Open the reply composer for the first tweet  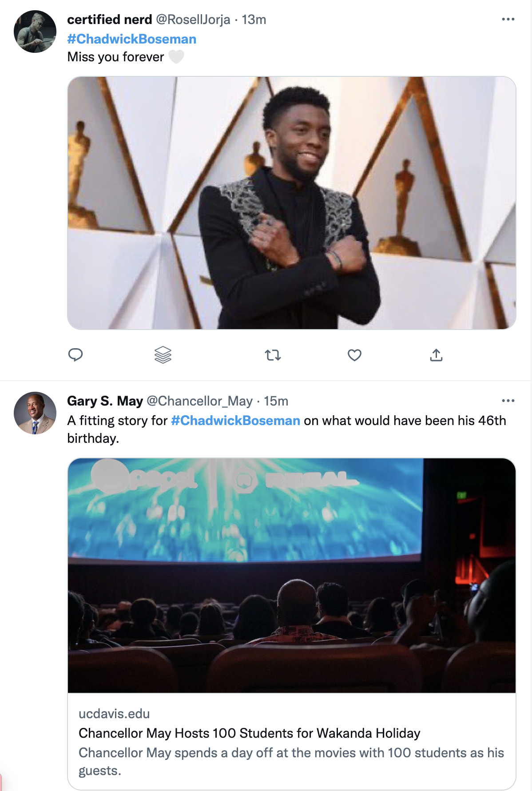76,354
